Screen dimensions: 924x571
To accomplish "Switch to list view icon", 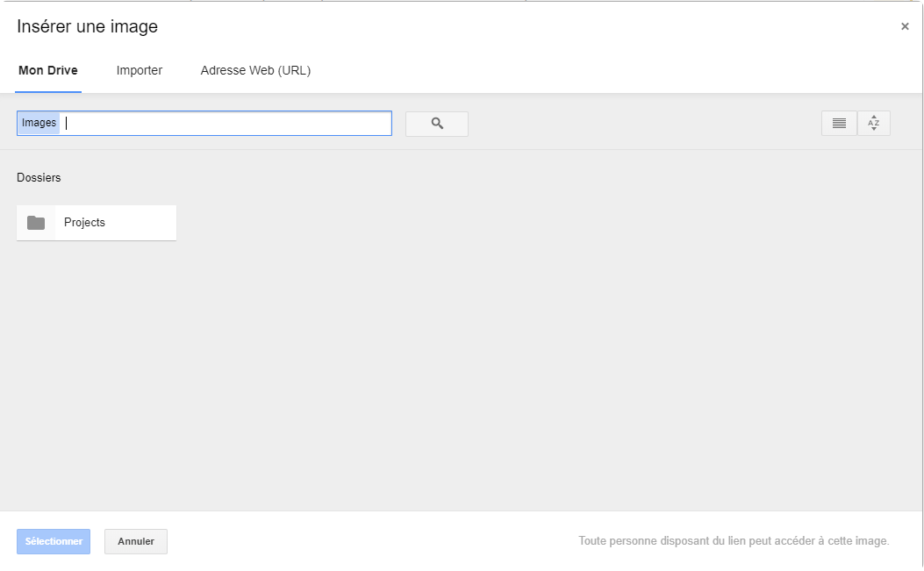I will [839, 123].
